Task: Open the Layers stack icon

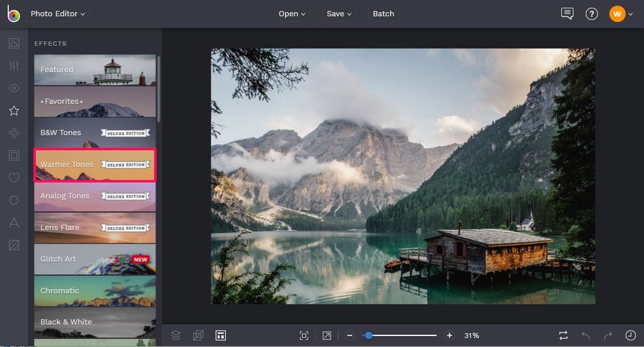Action: pos(176,335)
